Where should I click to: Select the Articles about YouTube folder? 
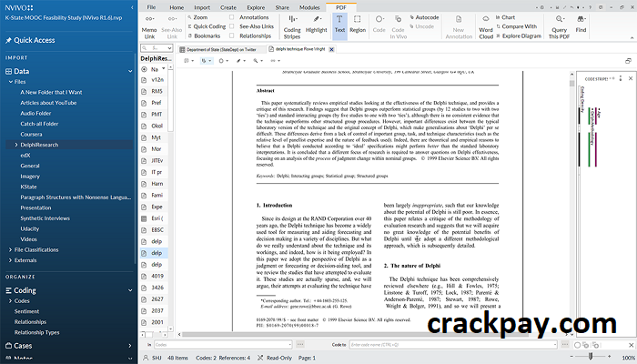48,103
